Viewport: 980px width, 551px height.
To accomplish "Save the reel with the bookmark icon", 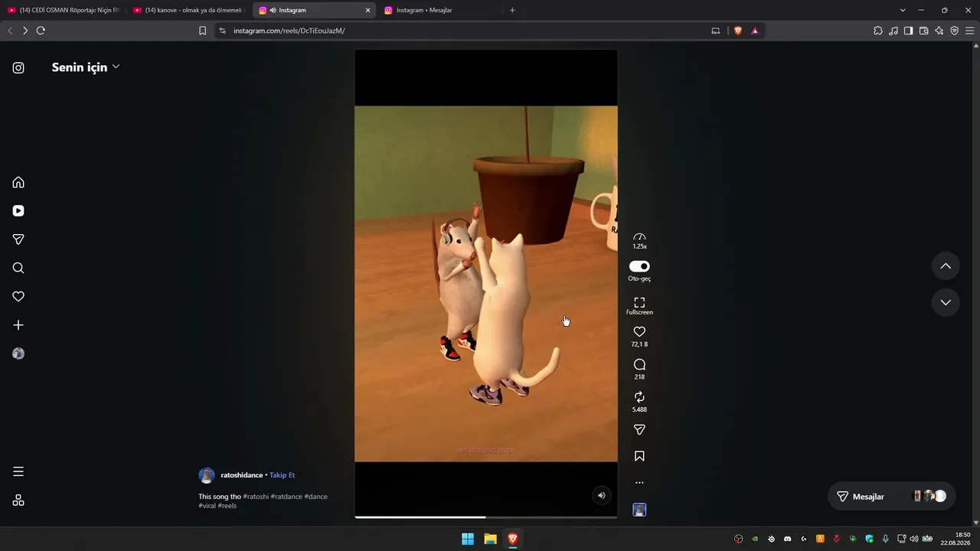I will 639,456.
